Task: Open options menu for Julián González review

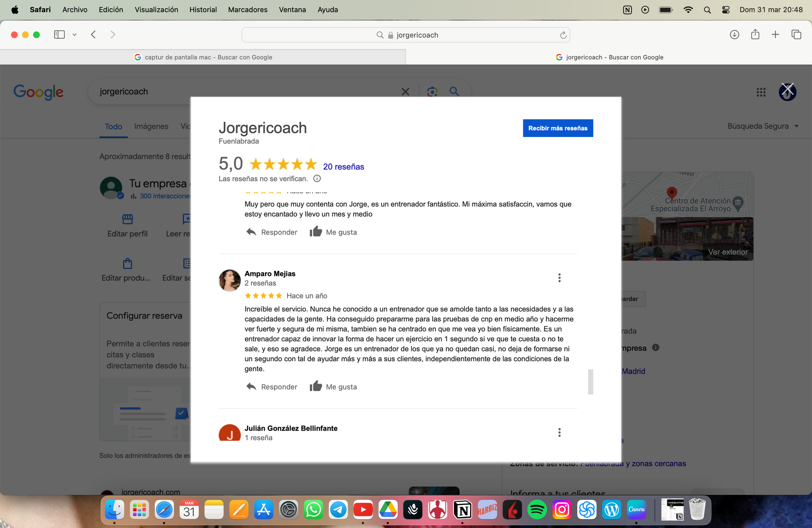Action: coord(559,432)
